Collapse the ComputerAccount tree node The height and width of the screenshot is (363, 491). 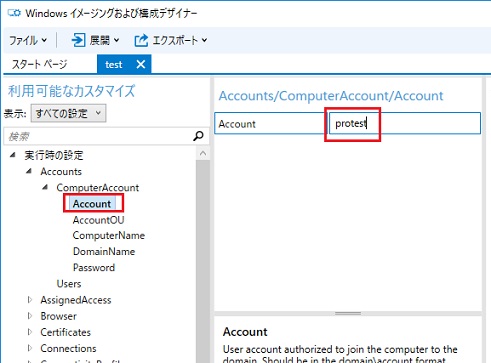45,187
